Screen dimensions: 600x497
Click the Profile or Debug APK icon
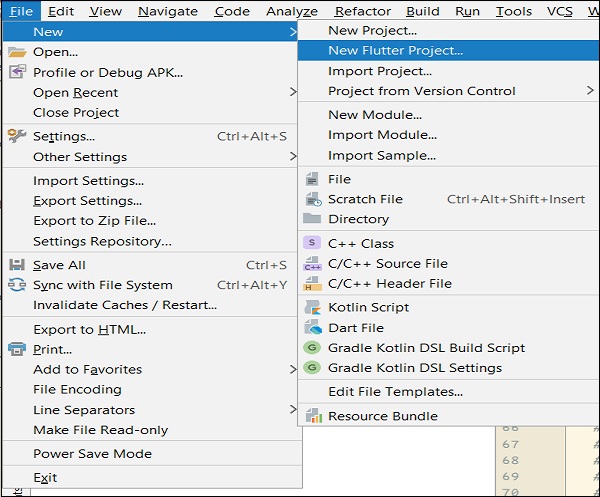tap(16, 72)
